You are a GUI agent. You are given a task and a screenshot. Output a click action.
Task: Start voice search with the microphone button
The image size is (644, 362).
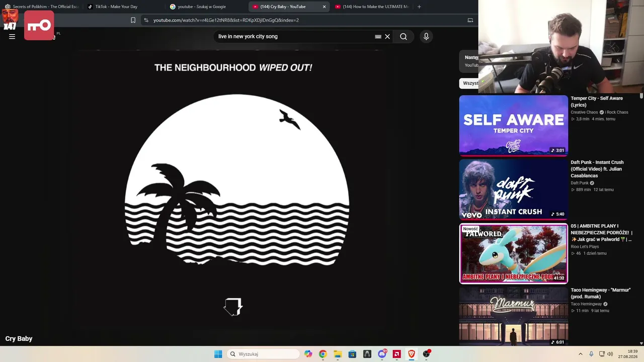426,36
